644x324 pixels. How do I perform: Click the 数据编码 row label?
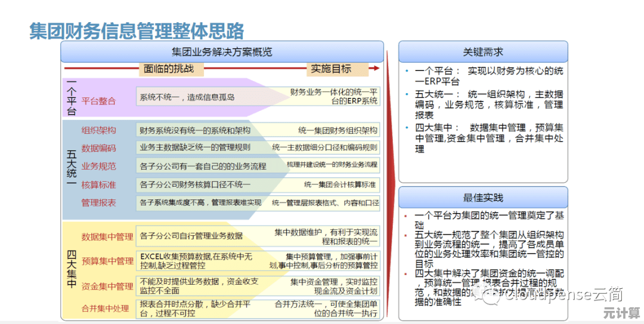99,148
